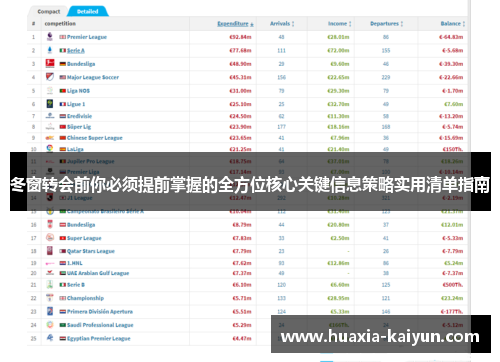Click the Serie B league logo
The image size is (500, 362).
(x=50, y=284)
